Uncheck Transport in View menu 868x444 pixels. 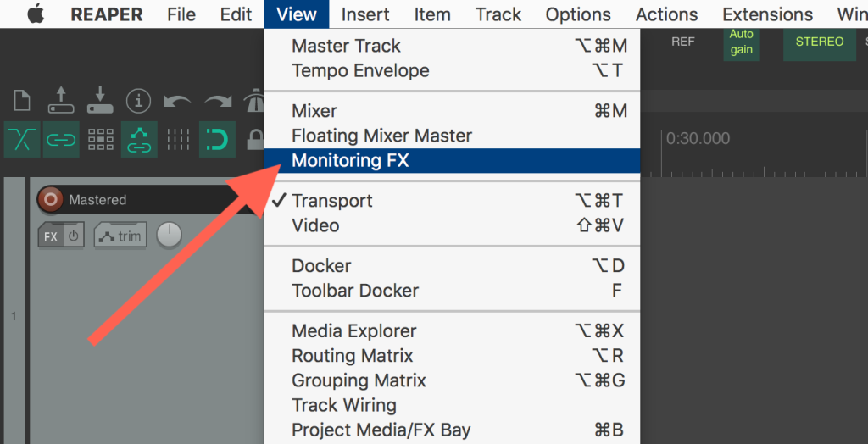point(453,201)
